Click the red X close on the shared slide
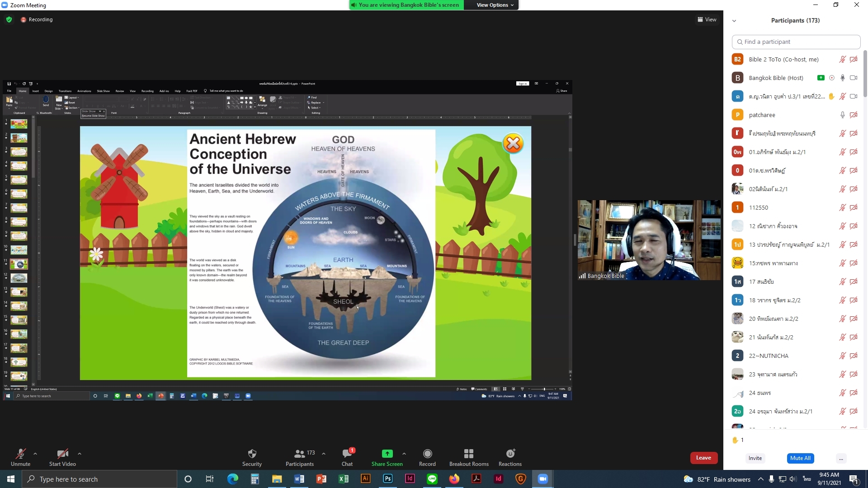868x488 pixels. pyautogui.click(x=513, y=144)
